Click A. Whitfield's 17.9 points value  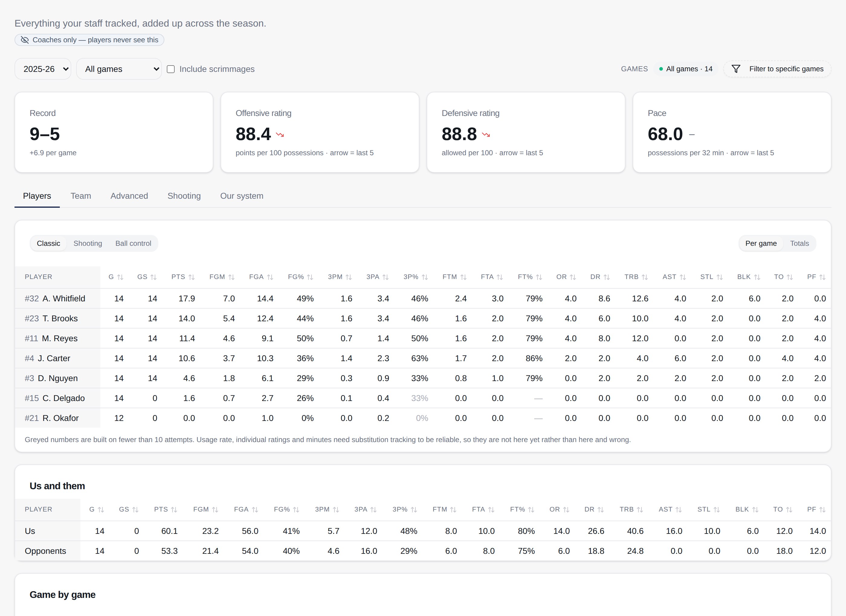coord(186,299)
